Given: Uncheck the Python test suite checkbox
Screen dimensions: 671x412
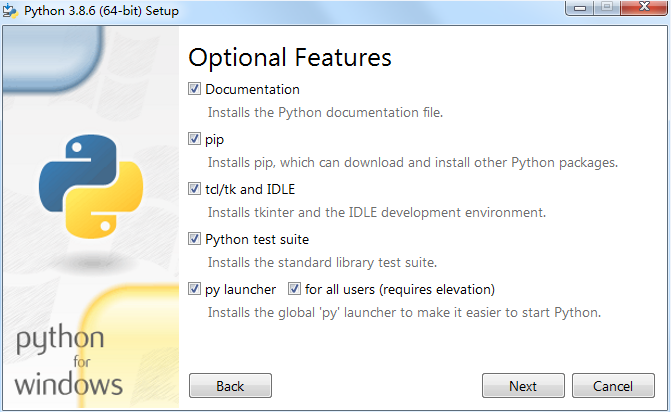Looking at the screenshot, I should [x=195, y=239].
